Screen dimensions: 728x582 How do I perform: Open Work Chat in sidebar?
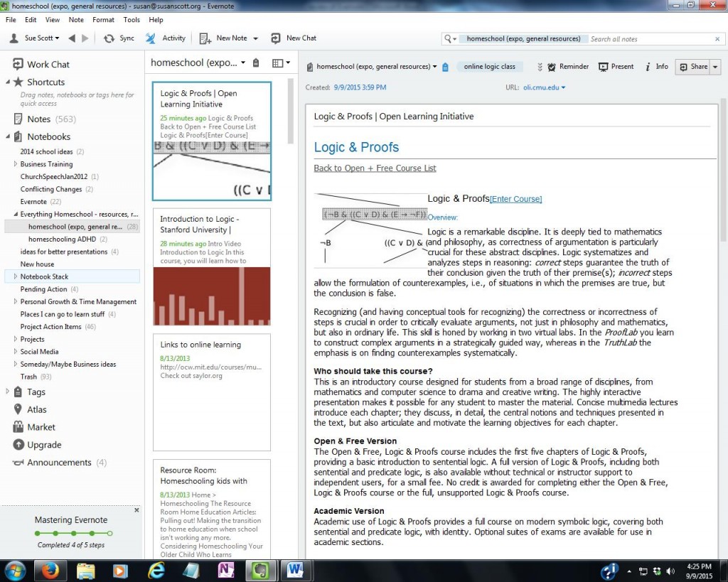[x=41, y=64]
